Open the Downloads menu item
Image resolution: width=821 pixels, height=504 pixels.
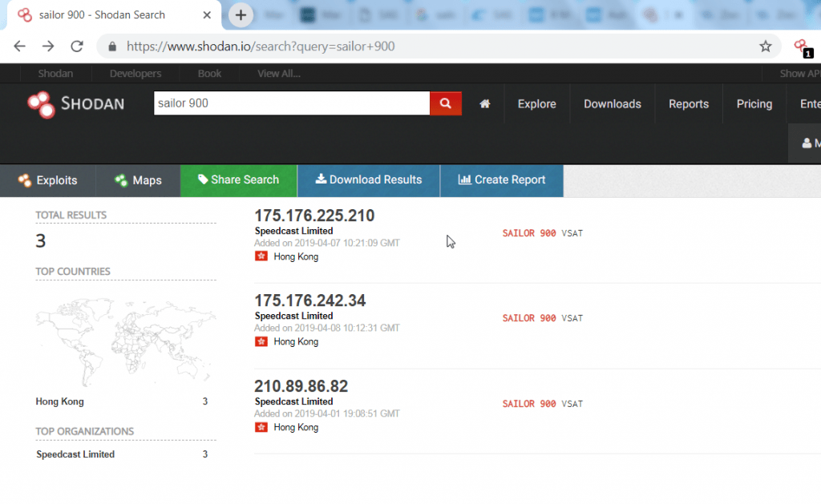pyautogui.click(x=612, y=103)
